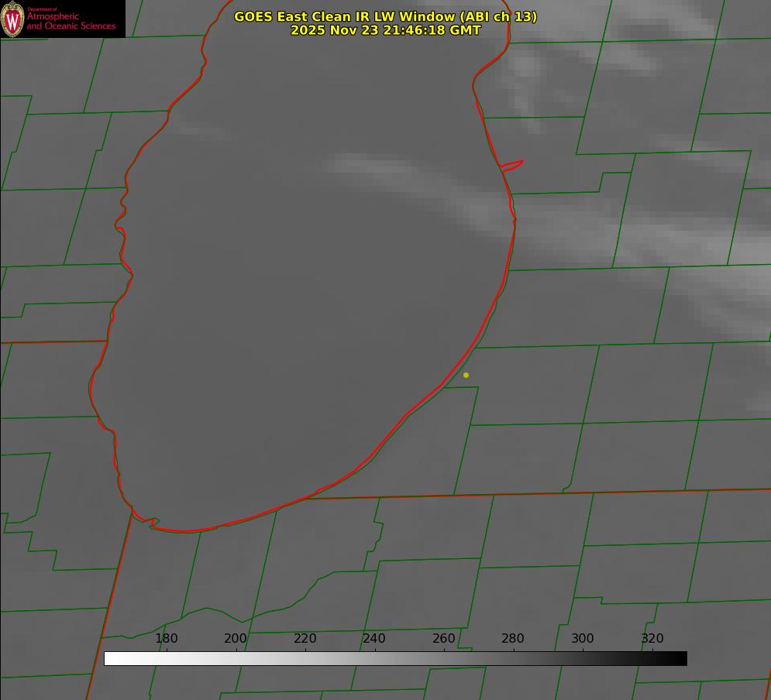The width and height of the screenshot is (771, 700).
Task: Click the small red-outlined spit on the eastern shore
Action: coord(513,165)
